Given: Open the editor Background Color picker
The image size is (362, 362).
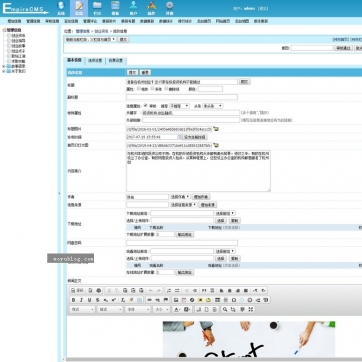Looking at the screenshot, I should [x=187, y=309].
